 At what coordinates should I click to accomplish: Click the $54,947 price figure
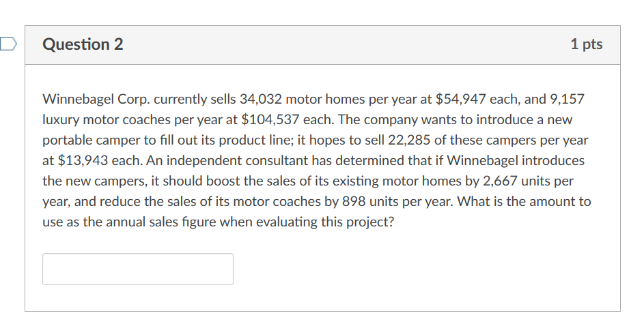tap(460, 100)
